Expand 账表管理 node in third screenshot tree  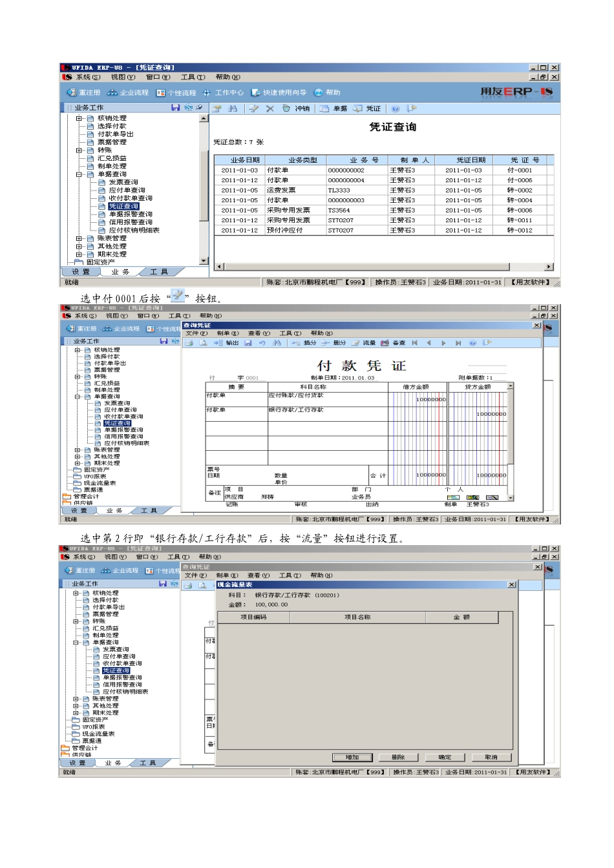click(x=76, y=699)
